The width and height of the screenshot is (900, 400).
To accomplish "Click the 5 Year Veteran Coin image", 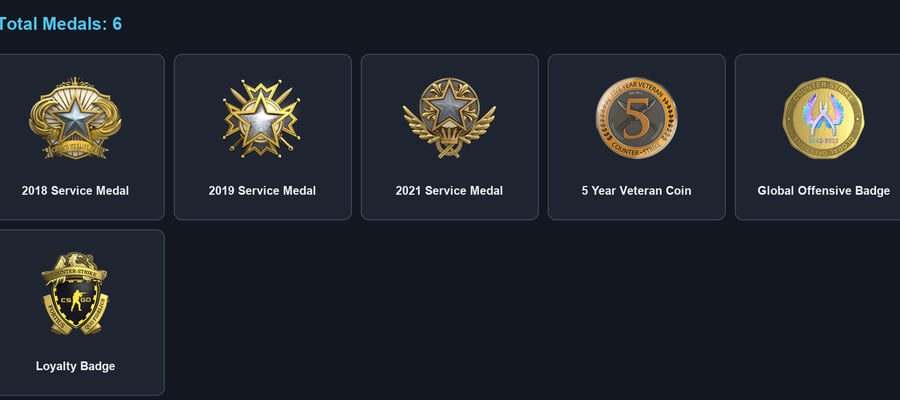I will [x=636, y=118].
